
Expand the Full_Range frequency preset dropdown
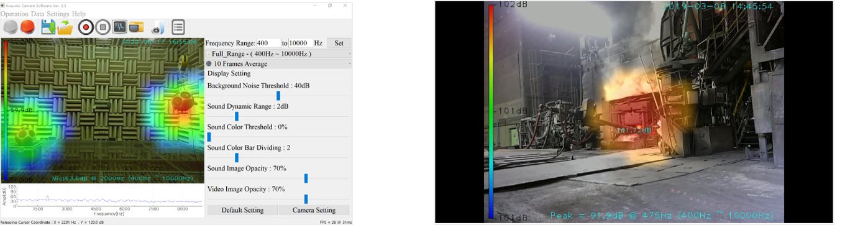pyautogui.click(x=278, y=53)
